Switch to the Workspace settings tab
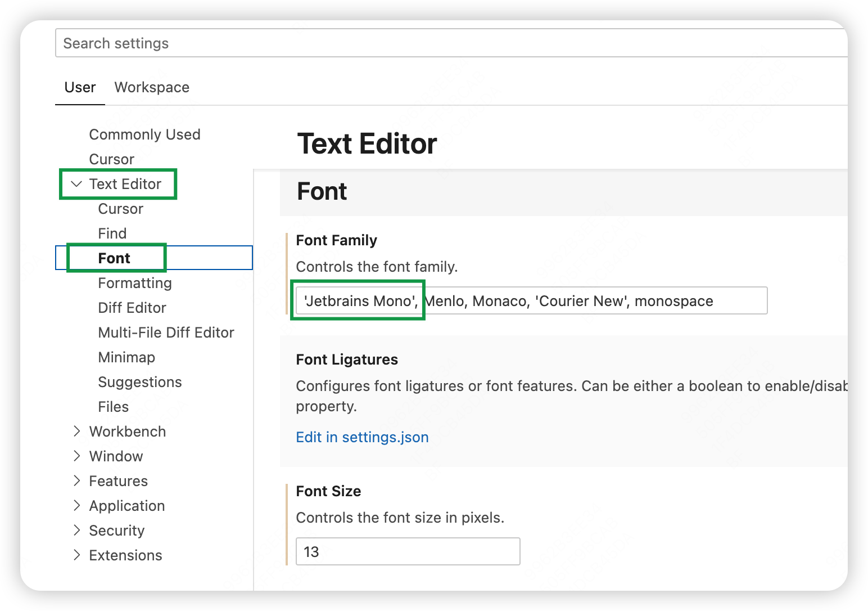The height and width of the screenshot is (611, 868). pos(152,87)
